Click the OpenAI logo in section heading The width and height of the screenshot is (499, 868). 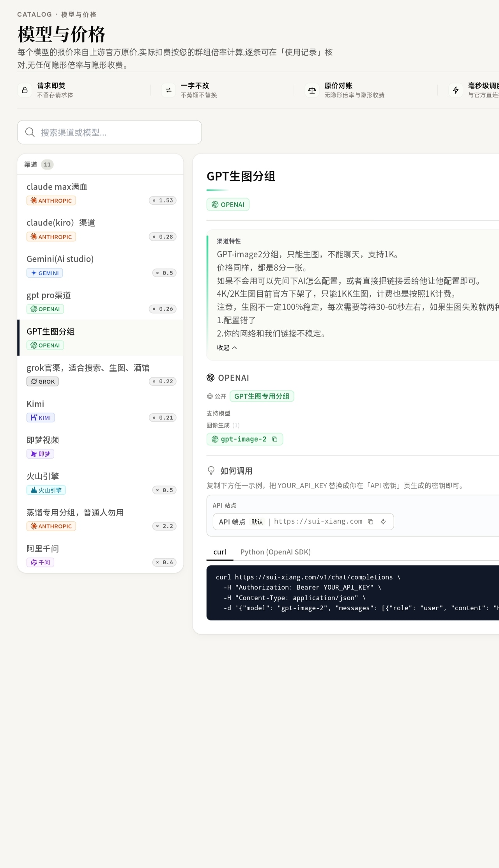(x=211, y=377)
